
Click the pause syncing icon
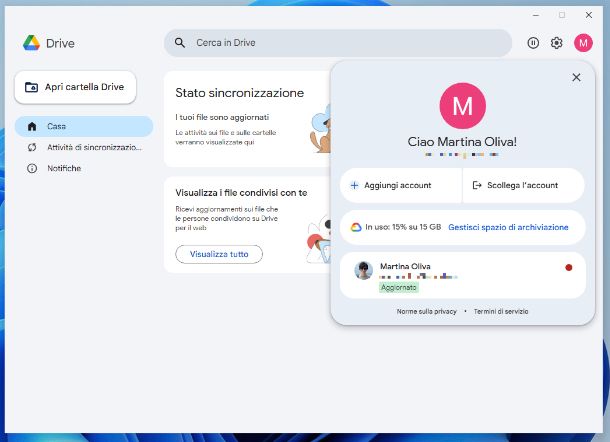533,43
